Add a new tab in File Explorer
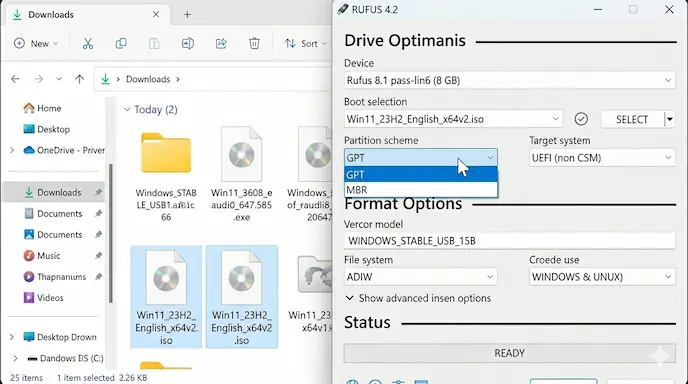688x384 pixels. (187, 14)
